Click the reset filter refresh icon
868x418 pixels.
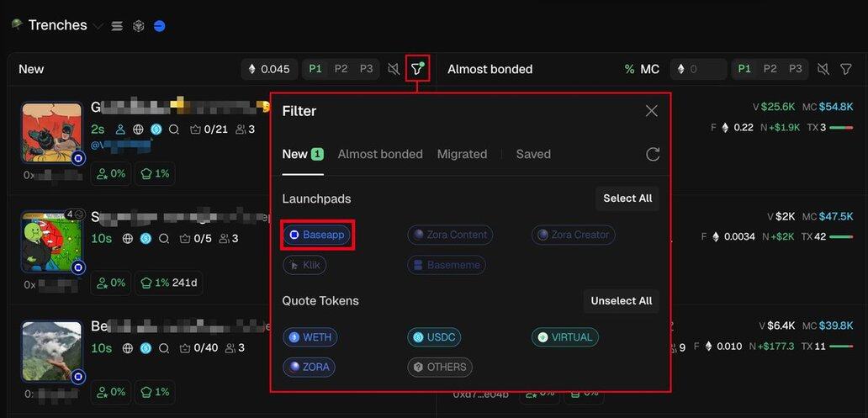tap(652, 154)
